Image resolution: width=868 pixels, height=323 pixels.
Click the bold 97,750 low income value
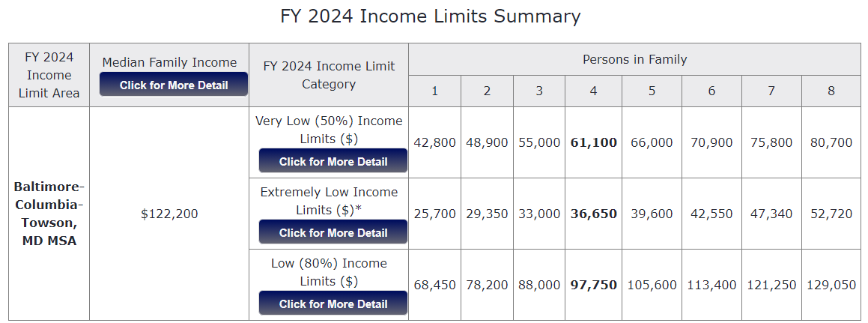click(x=593, y=285)
